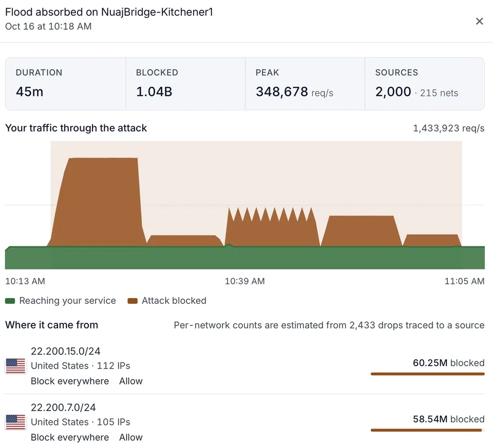Click the green legitimate traffic area in chart

[244, 258]
